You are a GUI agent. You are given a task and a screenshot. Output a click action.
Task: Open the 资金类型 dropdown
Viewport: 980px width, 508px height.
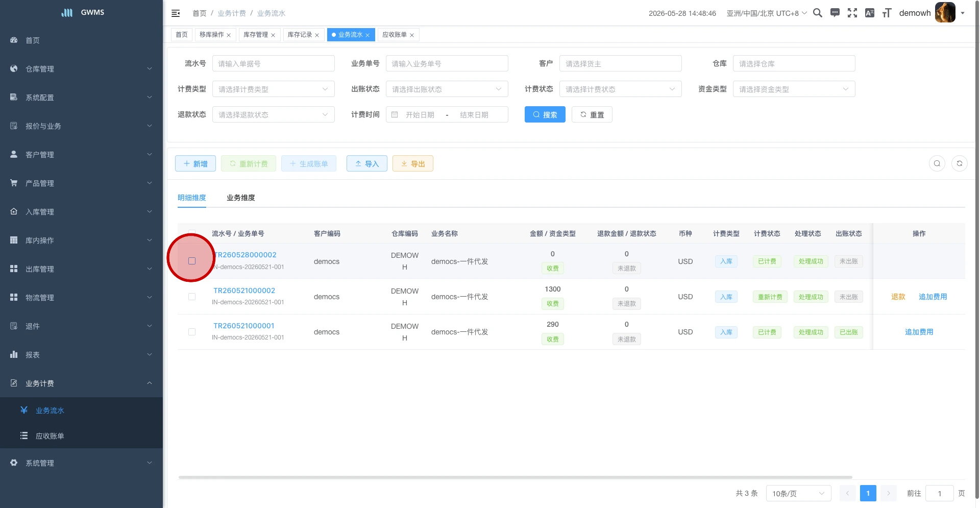[x=794, y=89]
